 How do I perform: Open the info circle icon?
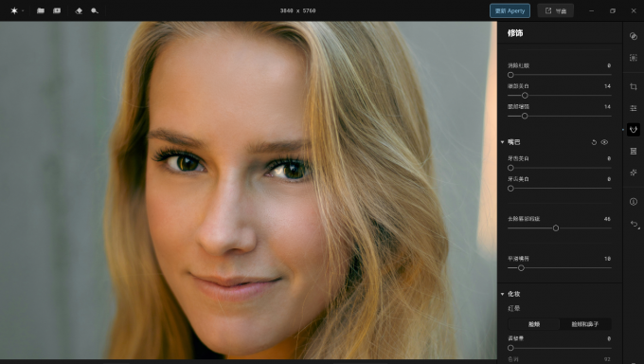click(x=634, y=202)
